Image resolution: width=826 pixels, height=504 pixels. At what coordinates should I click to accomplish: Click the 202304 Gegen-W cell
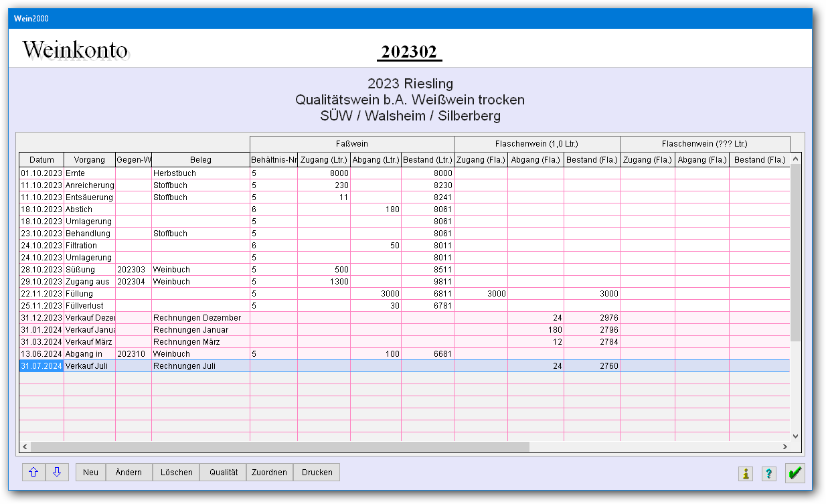pos(134,282)
